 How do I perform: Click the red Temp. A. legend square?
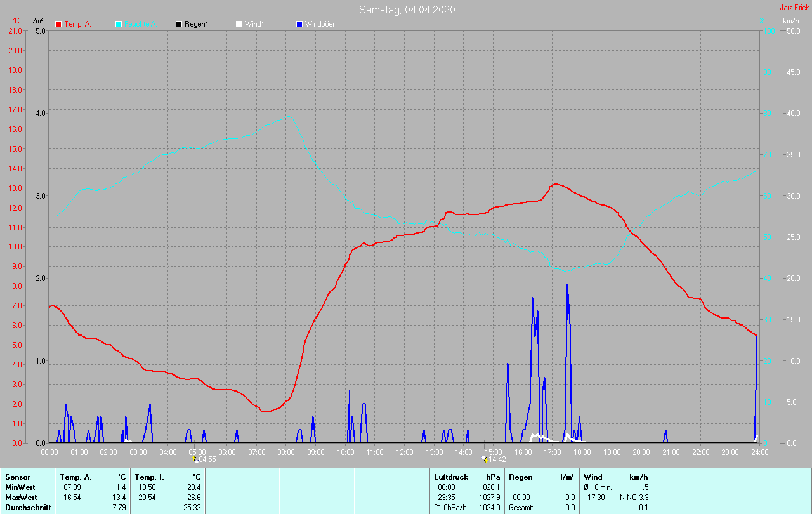[58, 24]
